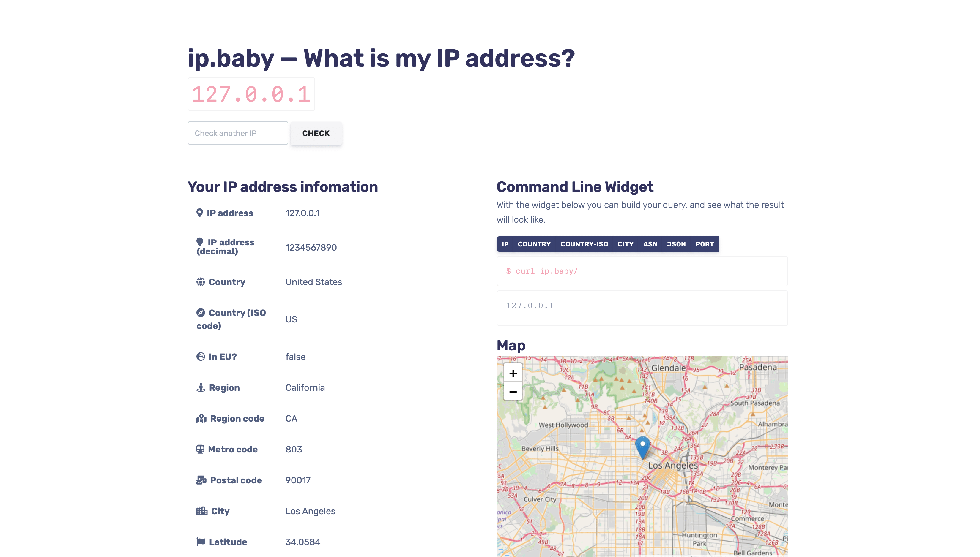Select the JSON widget tab

coord(676,244)
